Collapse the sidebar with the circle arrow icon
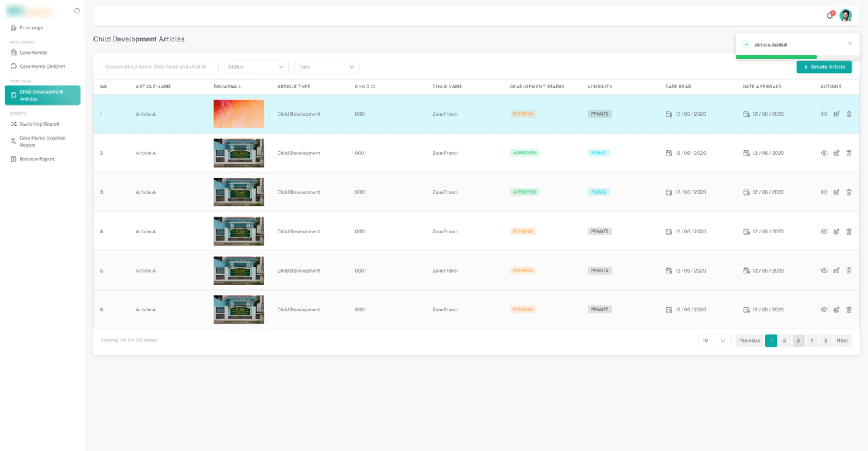868x451 pixels. (77, 11)
